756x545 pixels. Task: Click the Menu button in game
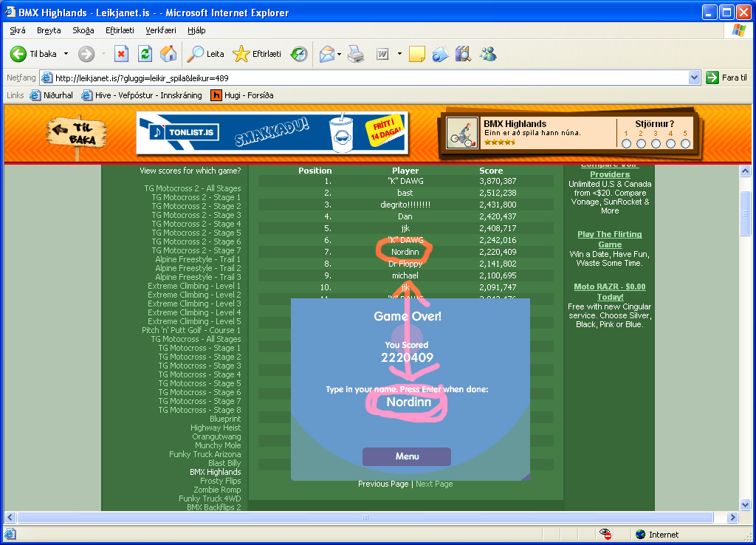tap(407, 456)
